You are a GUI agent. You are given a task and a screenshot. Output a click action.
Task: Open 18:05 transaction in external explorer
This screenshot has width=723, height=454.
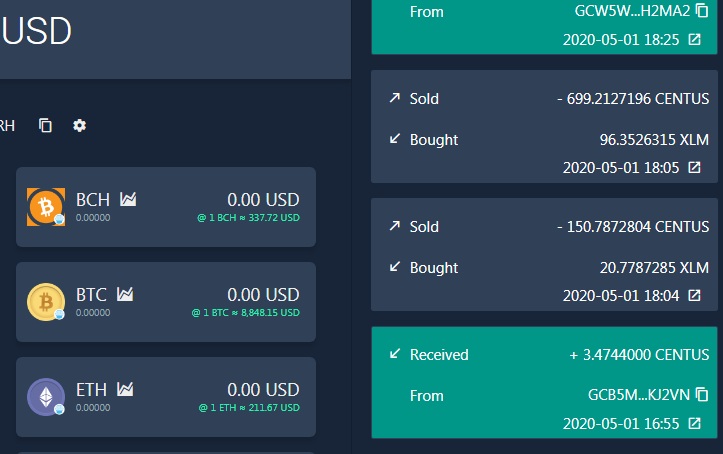(694, 168)
